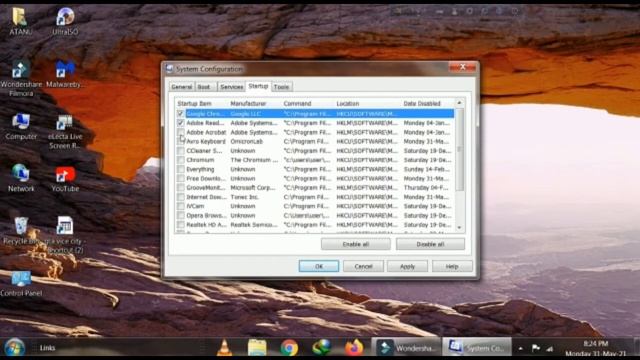This screenshot has width=640, height=360.
Task: Sort by Manufacturer column header
Action: pyautogui.click(x=255, y=104)
